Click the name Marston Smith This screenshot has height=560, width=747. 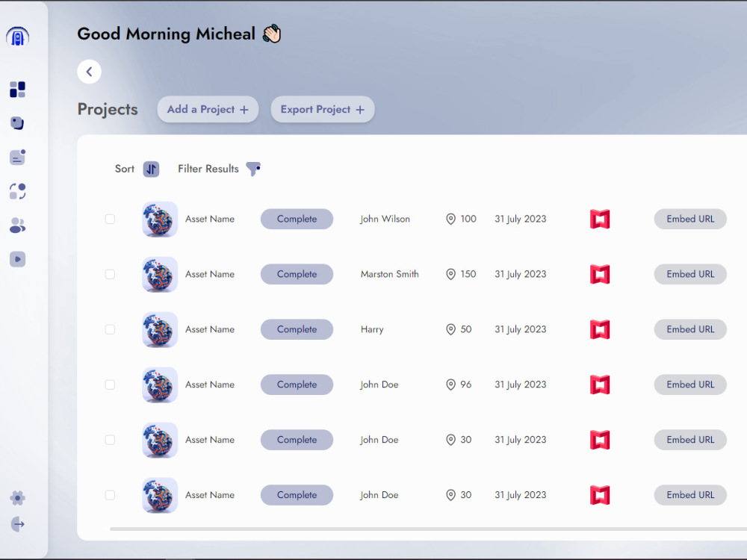tap(390, 274)
